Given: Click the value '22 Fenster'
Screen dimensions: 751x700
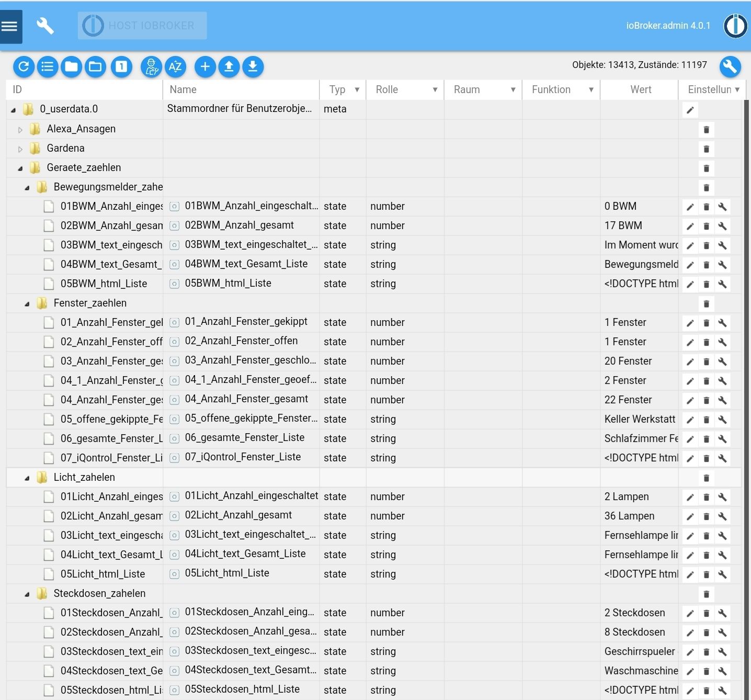Looking at the screenshot, I should coord(628,400).
